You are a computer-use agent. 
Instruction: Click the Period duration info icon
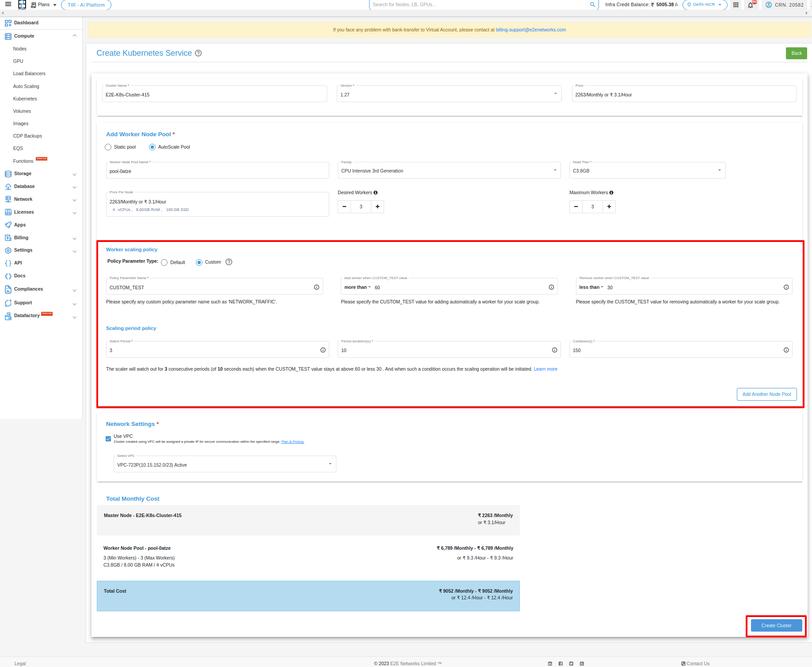click(554, 350)
